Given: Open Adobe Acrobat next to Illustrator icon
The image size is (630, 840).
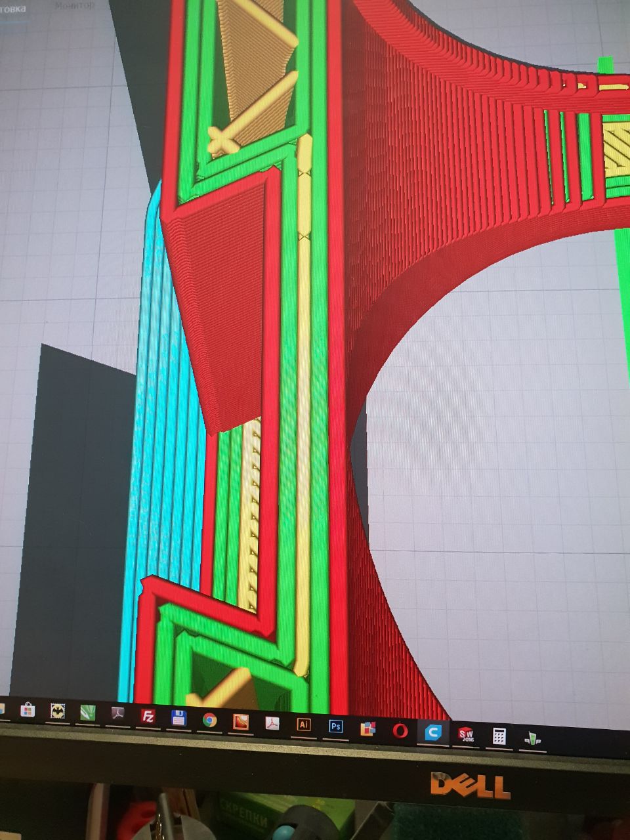Looking at the screenshot, I should point(272,723).
